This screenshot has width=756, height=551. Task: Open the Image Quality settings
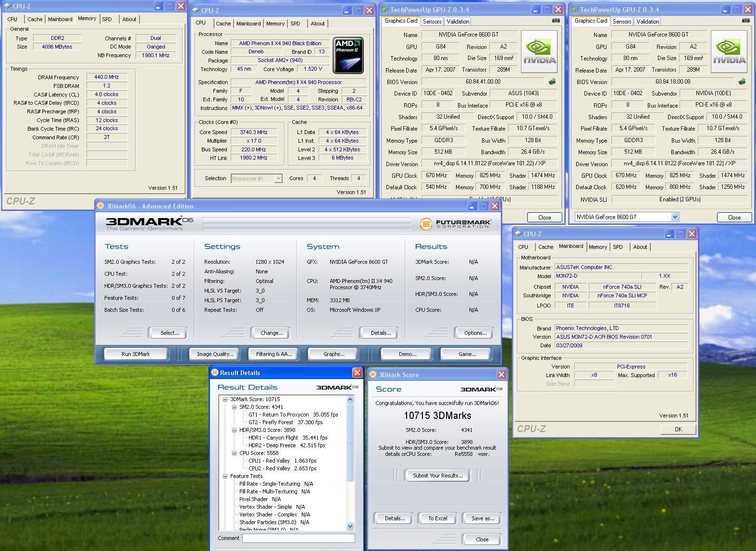(215, 354)
